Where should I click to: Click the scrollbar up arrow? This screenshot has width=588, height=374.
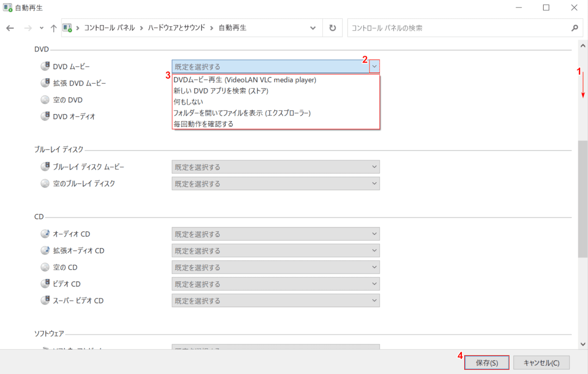point(583,45)
